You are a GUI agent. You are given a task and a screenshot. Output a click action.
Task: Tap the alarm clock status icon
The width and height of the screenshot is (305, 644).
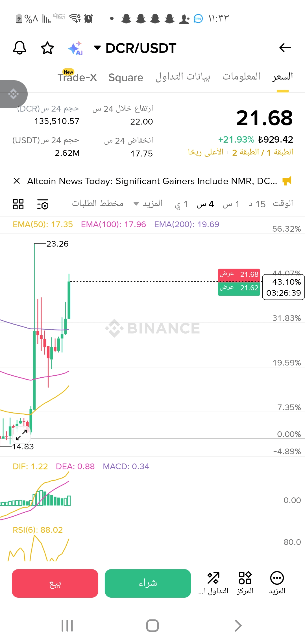(x=88, y=19)
